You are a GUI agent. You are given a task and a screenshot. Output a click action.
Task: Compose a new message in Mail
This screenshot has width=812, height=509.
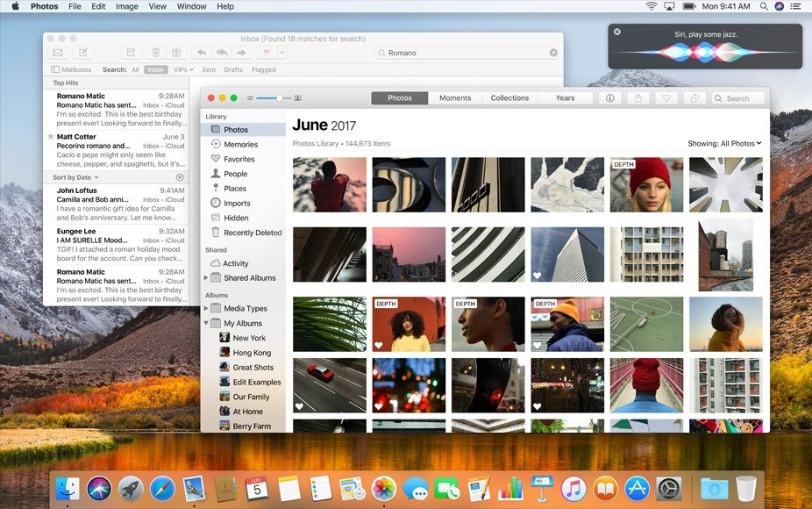pos(82,53)
